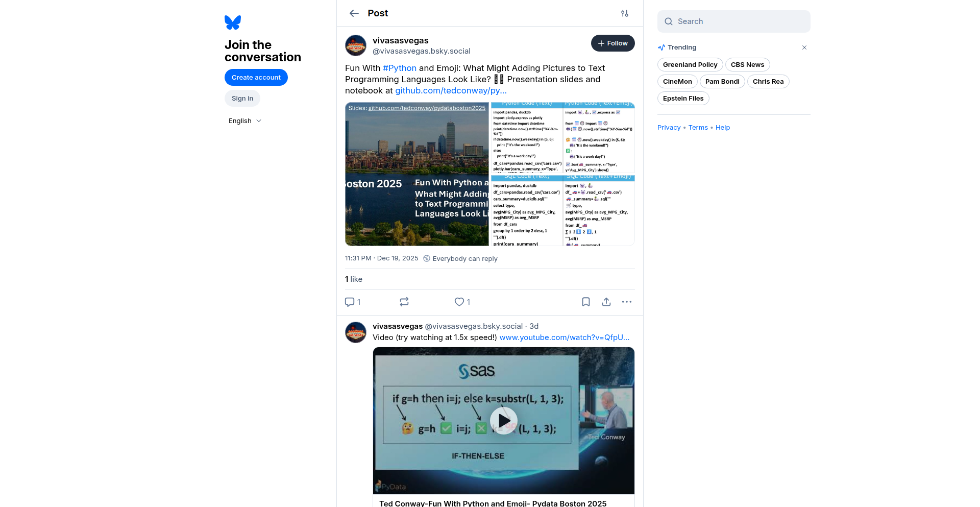Open the #Python hashtag link
Image resolution: width=980 pixels, height=507 pixels.
tap(400, 68)
